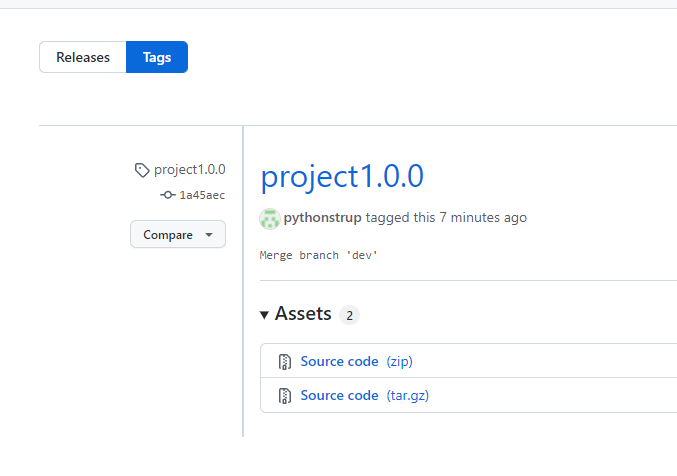Click the Assets heading
677x476 pixels.
click(x=303, y=314)
